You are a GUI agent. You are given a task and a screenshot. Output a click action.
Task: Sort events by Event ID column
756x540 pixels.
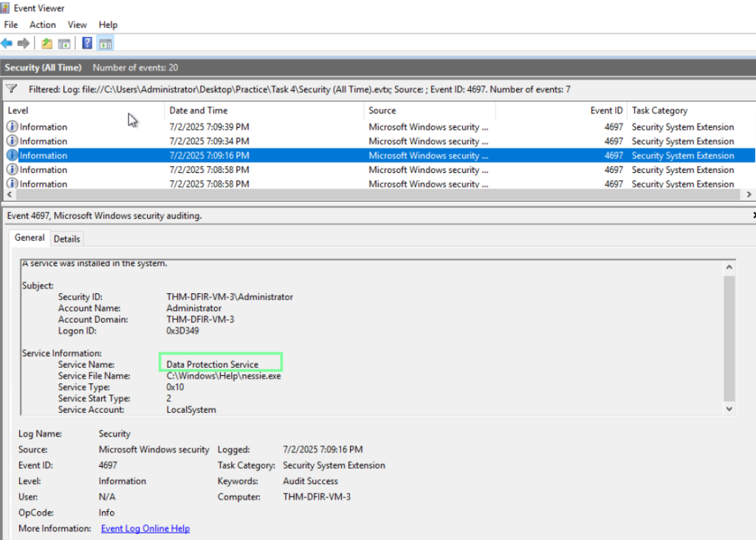click(606, 111)
